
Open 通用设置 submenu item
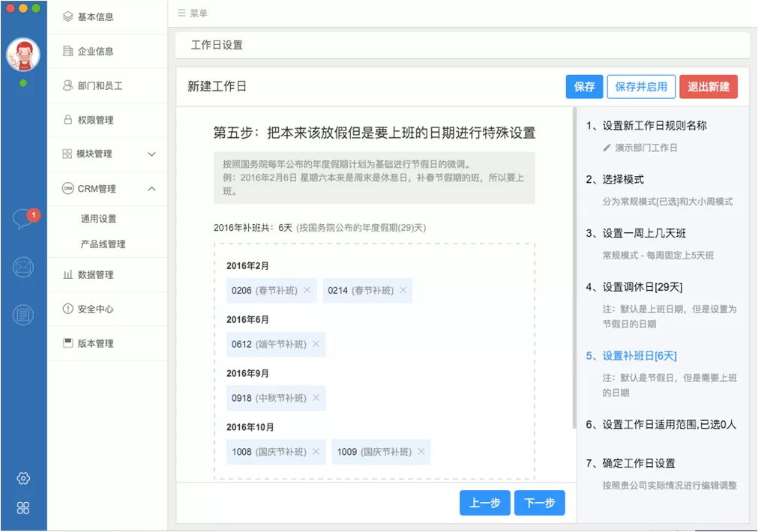(x=99, y=218)
